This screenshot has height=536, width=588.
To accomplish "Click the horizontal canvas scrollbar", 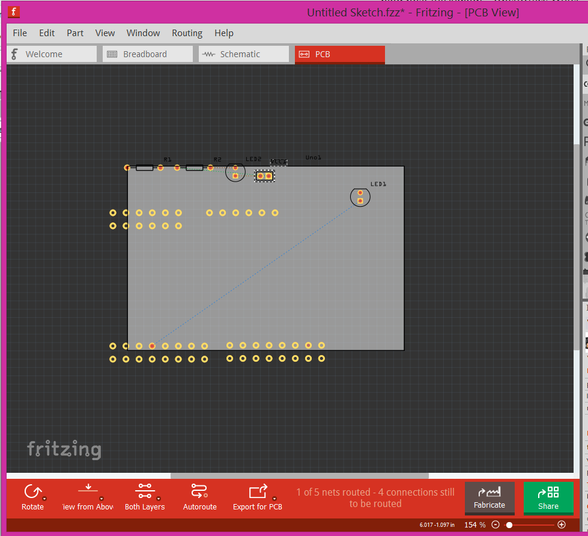I will click(300, 476).
